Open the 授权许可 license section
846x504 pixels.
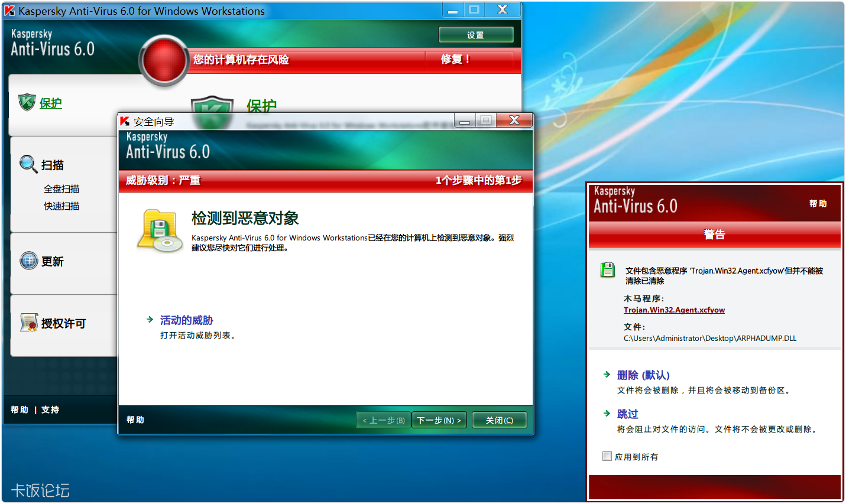pyautogui.click(x=64, y=323)
